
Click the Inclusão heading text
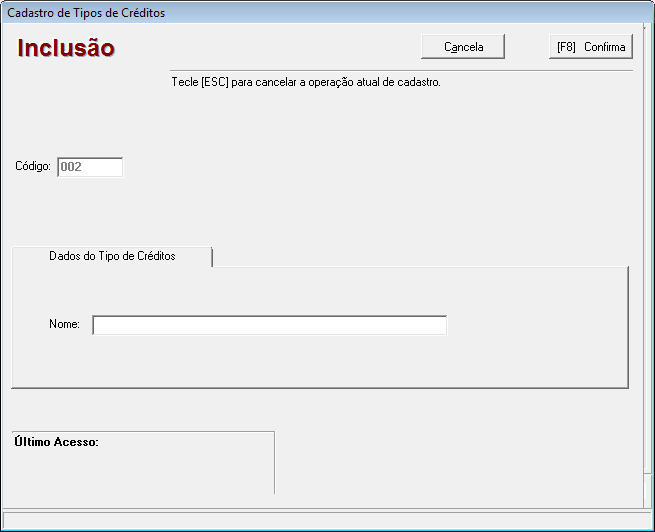point(66,48)
